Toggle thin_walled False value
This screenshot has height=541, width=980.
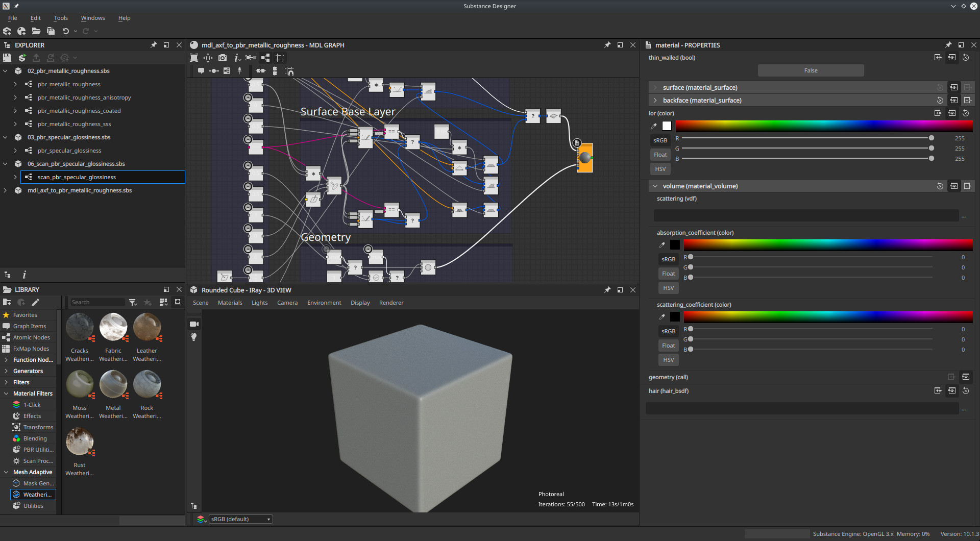(x=811, y=70)
